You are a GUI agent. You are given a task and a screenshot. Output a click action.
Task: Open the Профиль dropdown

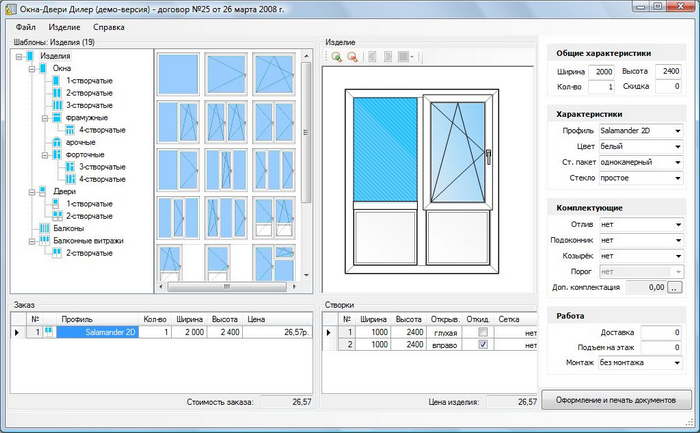[x=677, y=131]
